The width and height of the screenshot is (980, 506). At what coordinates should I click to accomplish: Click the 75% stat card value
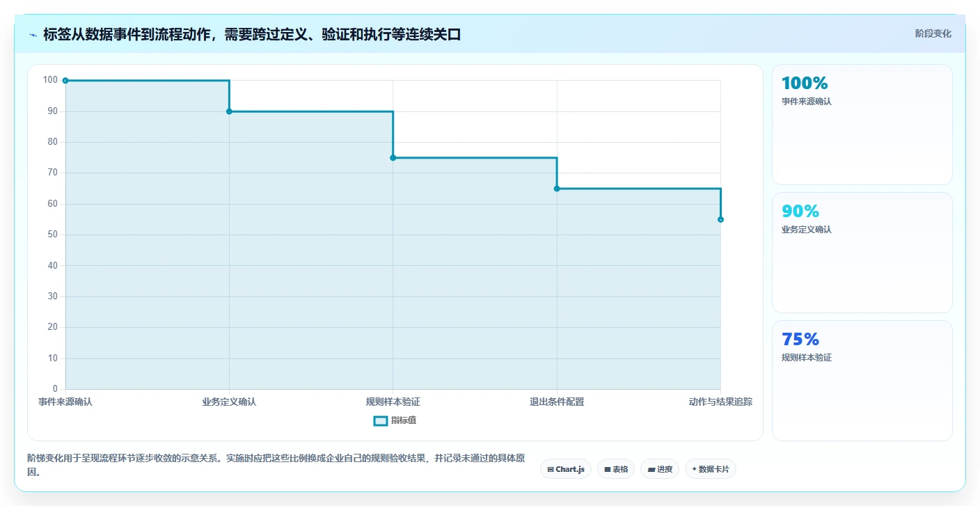[800, 340]
